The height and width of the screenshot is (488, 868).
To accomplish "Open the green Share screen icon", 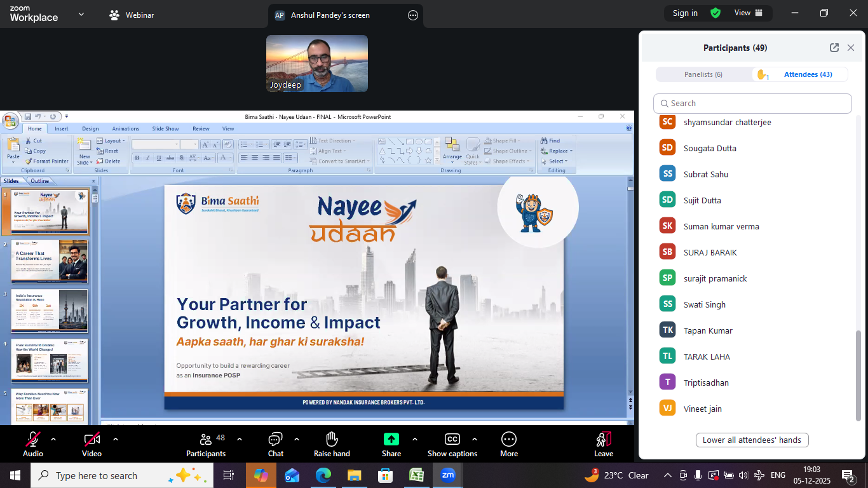I will [x=391, y=440].
